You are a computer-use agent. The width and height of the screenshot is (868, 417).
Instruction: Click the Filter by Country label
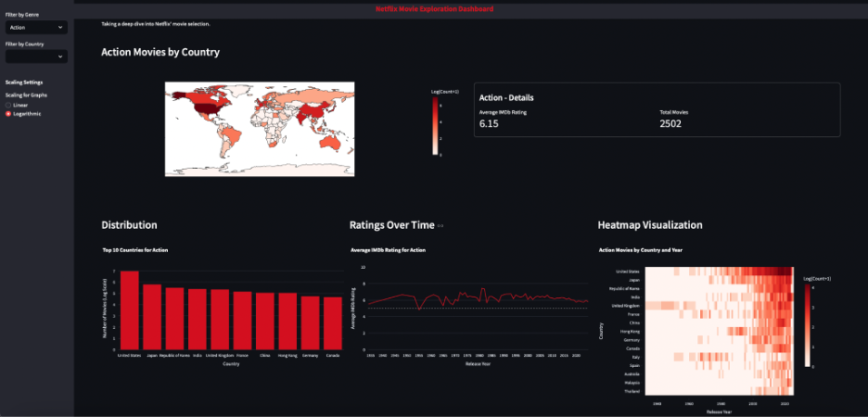24,44
